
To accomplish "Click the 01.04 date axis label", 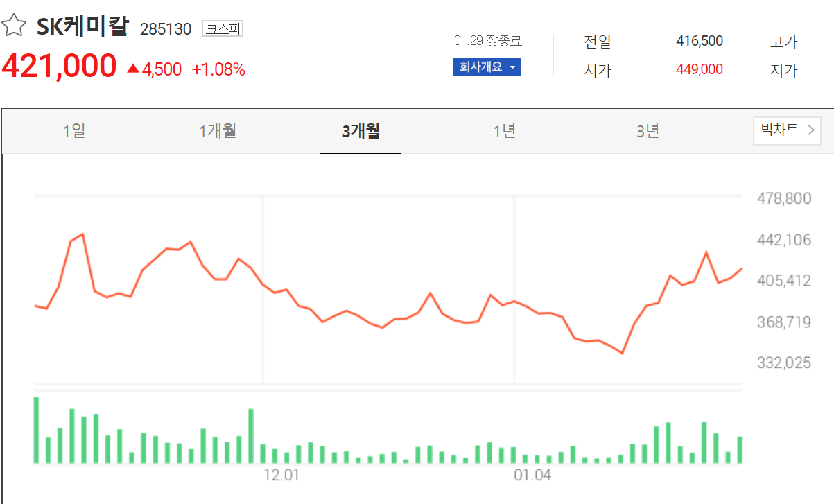I will point(532,476).
